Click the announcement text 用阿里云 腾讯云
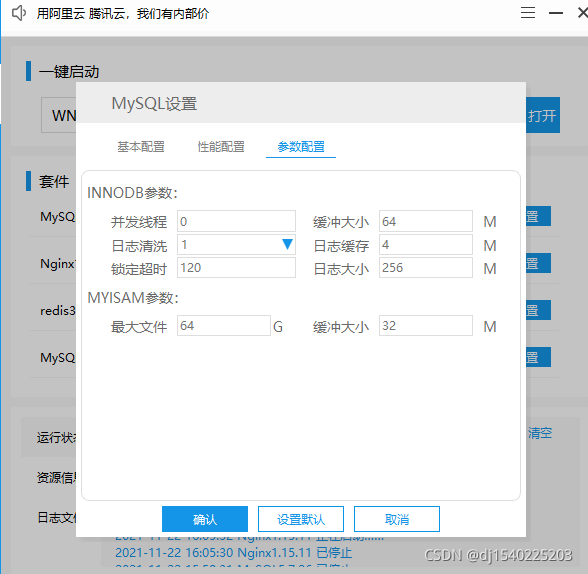This screenshot has height=574, width=588. coord(123,13)
